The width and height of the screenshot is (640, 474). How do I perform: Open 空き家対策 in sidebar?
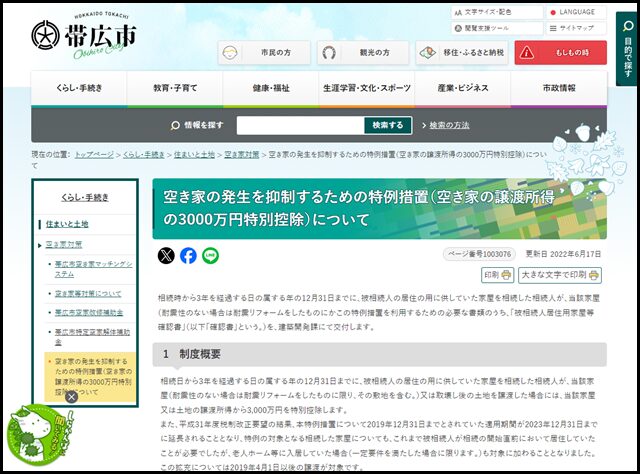pyautogui.click(x=64, y=245)
